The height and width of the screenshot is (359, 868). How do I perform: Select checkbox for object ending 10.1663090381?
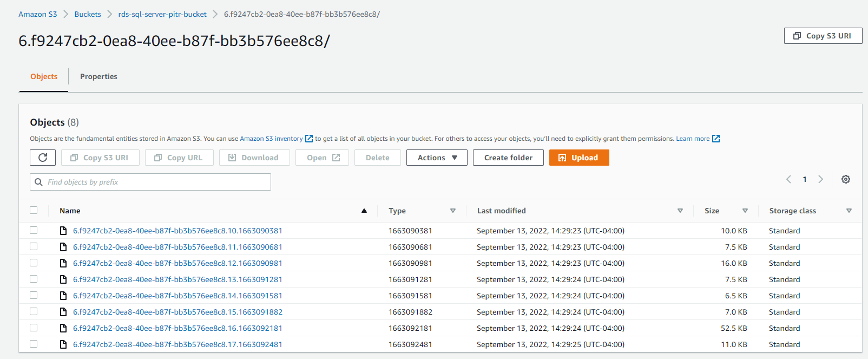34,230
